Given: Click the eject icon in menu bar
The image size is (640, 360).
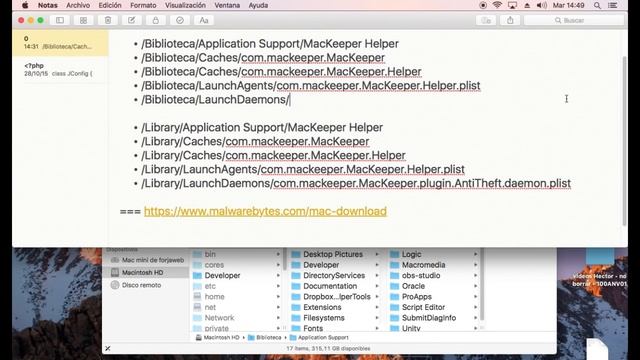Looking at the screenshot, I should pyautogui.click(x=527, y=5).
